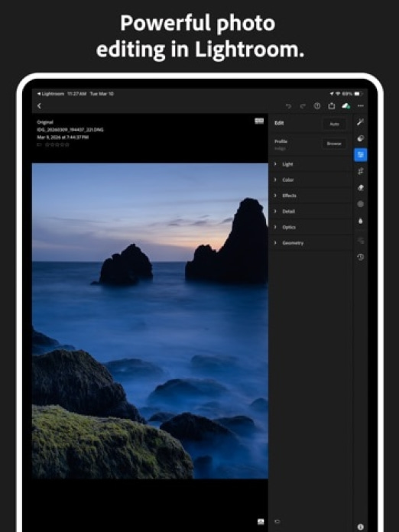Click the DNG file name text
This screenshot has height=532, width=399.
(x=70, y=130)
